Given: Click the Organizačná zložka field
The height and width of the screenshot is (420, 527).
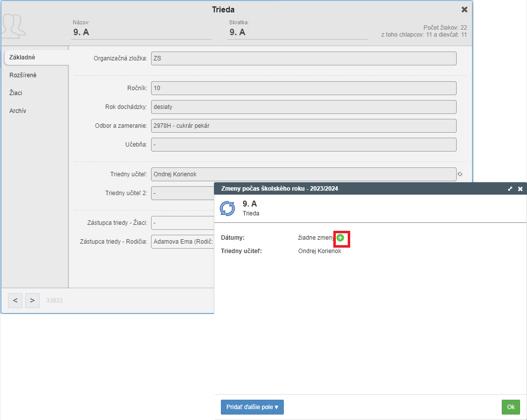Looking at the screenshot, I should (303, 58).
